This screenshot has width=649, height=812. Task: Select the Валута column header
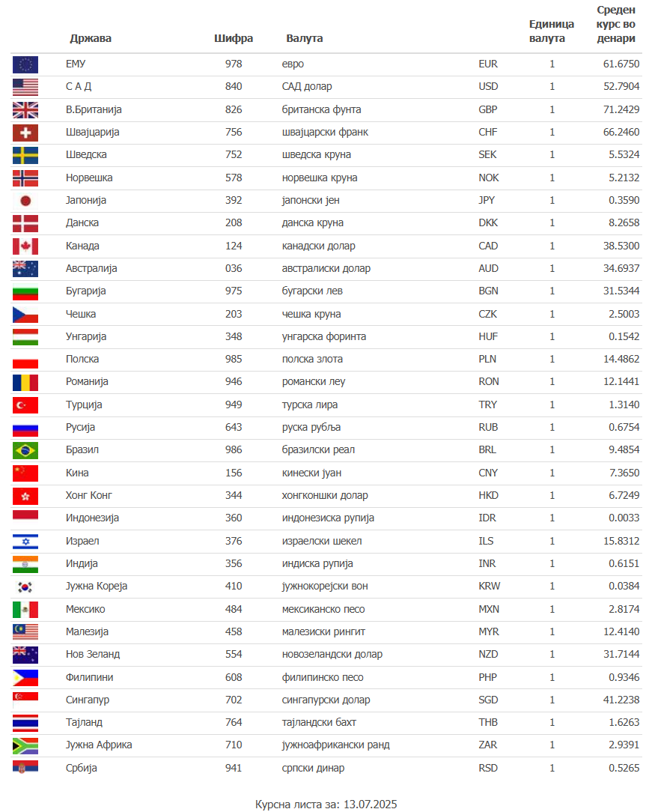click(305, 38)
